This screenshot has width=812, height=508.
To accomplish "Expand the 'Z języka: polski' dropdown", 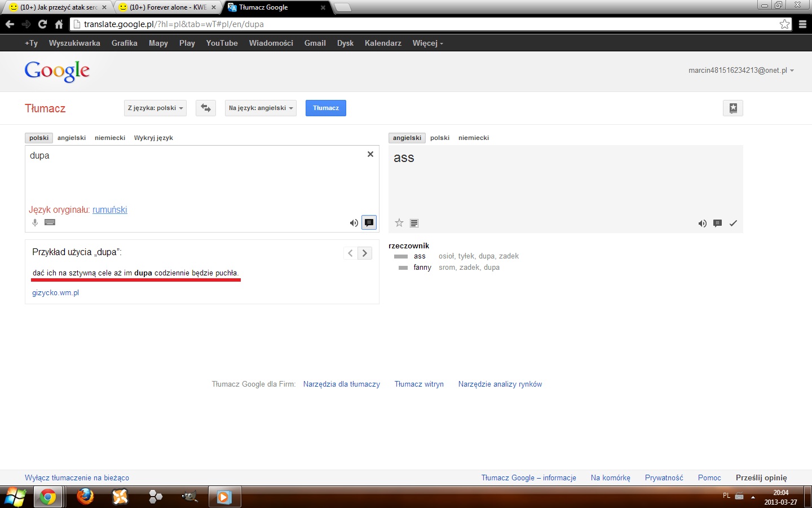I will [x=155, y=108].
